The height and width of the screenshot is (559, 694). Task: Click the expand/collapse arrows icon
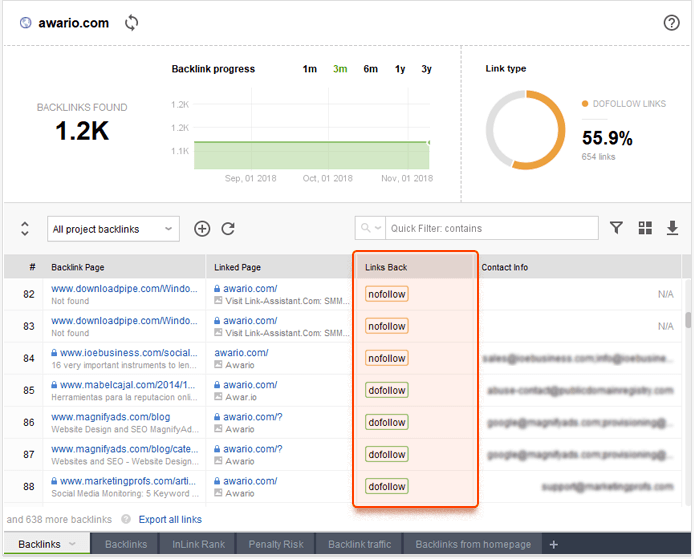(x=25, y=229)
